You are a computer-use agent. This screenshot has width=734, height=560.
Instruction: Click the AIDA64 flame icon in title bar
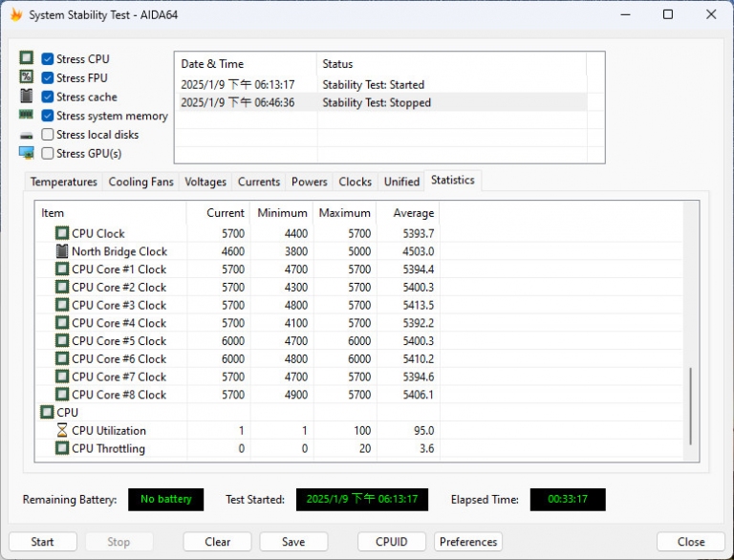tap(16, 14)
